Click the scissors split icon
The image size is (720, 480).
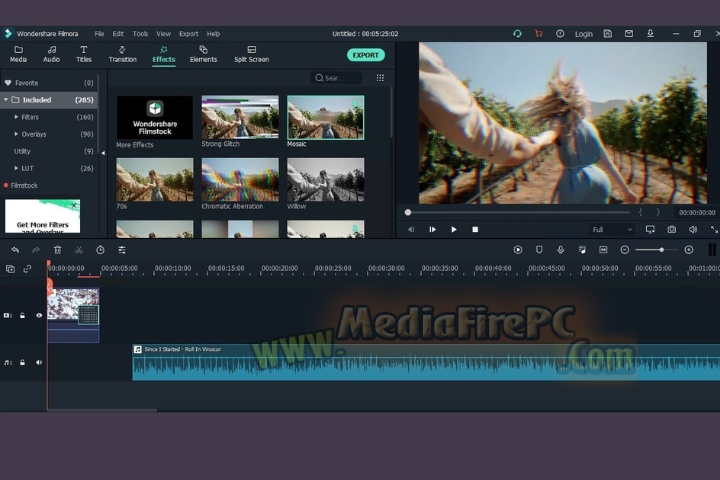point(79,250)
